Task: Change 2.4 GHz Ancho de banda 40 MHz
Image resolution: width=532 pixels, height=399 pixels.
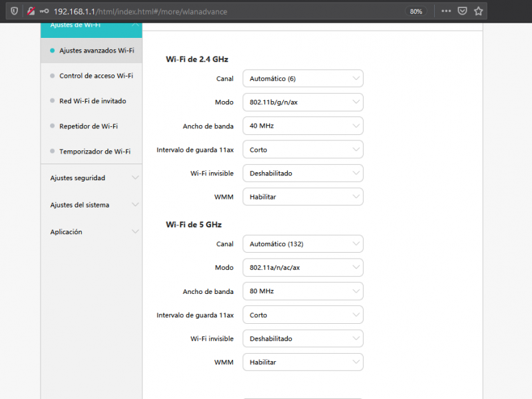Action: (x=302, y=126)
